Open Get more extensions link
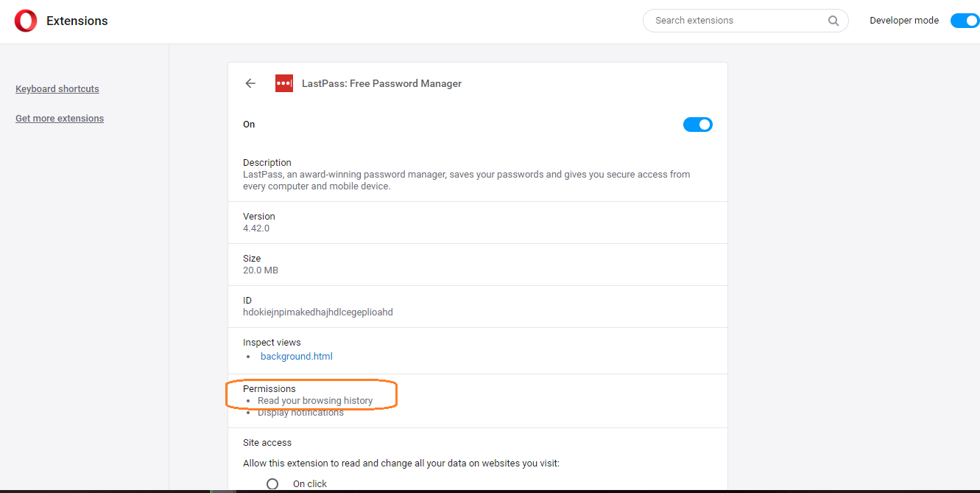Viewport: 980px width, 493px height. [60, 119]
